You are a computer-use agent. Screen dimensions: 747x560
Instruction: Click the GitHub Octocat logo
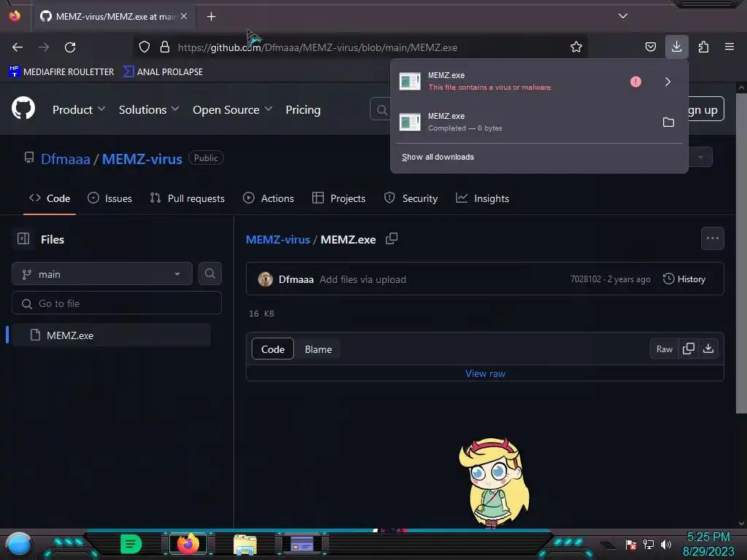click(x=23, y=108)
